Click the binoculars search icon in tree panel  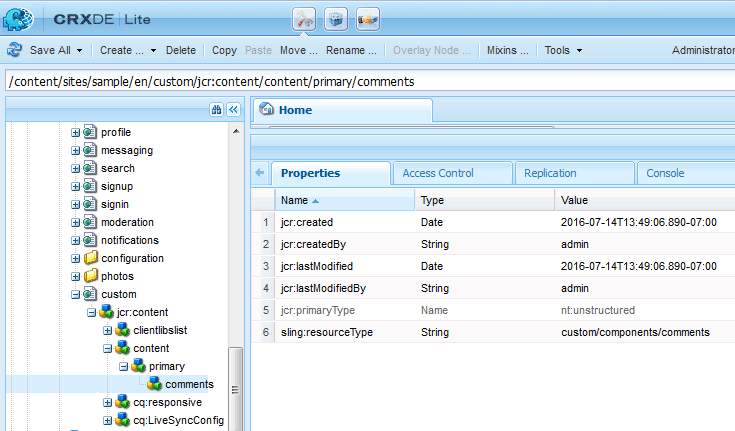216,110
